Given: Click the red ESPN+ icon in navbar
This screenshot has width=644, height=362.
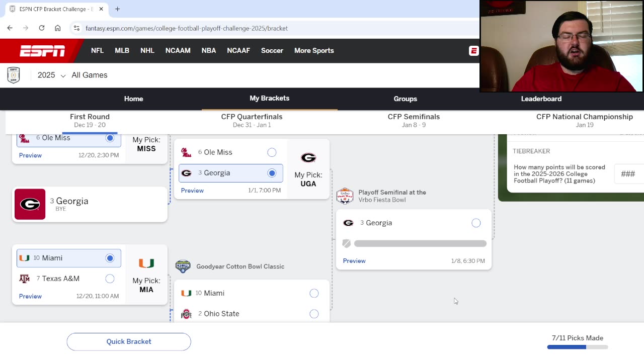Looking at the screenshot, I should (x=473, y=51).
